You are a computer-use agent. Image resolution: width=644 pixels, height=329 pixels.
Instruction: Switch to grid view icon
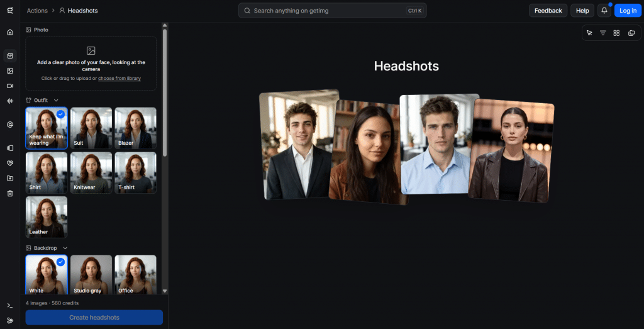[616, 33]
